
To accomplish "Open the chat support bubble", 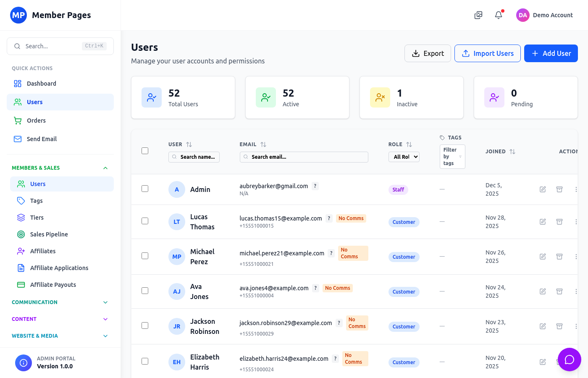I will point(569,360).
